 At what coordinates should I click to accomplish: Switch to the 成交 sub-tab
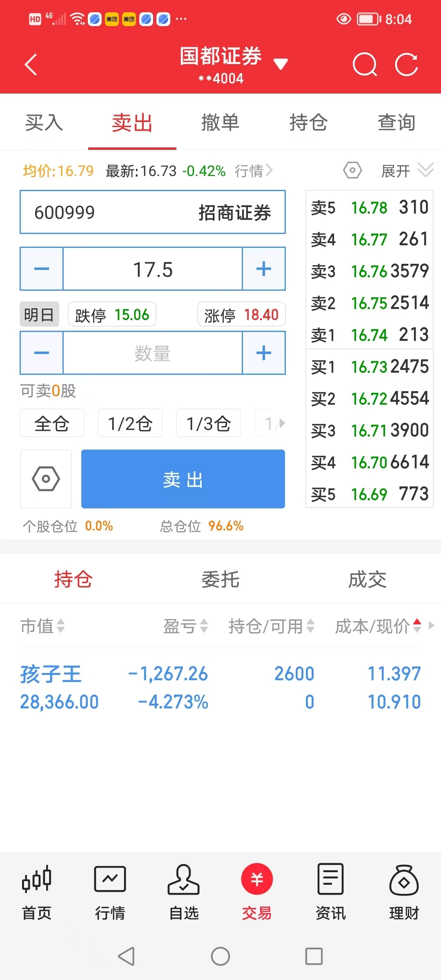tap(367, 579)
